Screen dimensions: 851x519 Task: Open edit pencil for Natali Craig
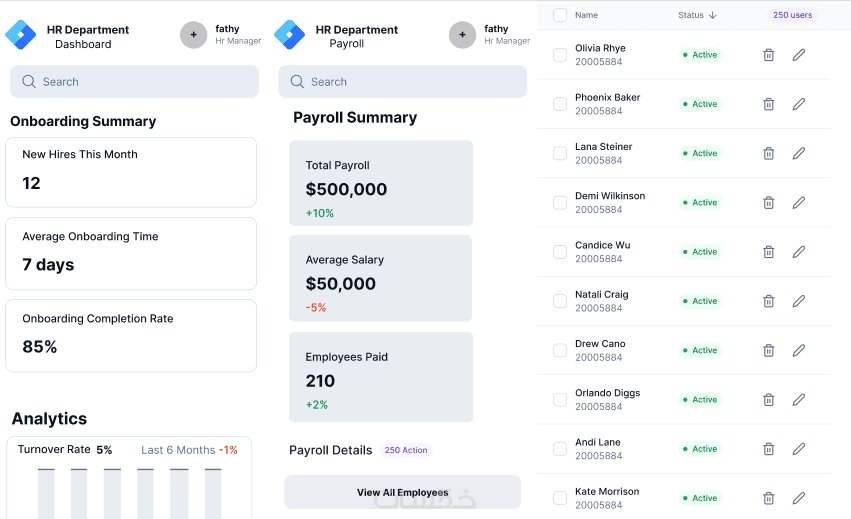click(x=799, y=301)
